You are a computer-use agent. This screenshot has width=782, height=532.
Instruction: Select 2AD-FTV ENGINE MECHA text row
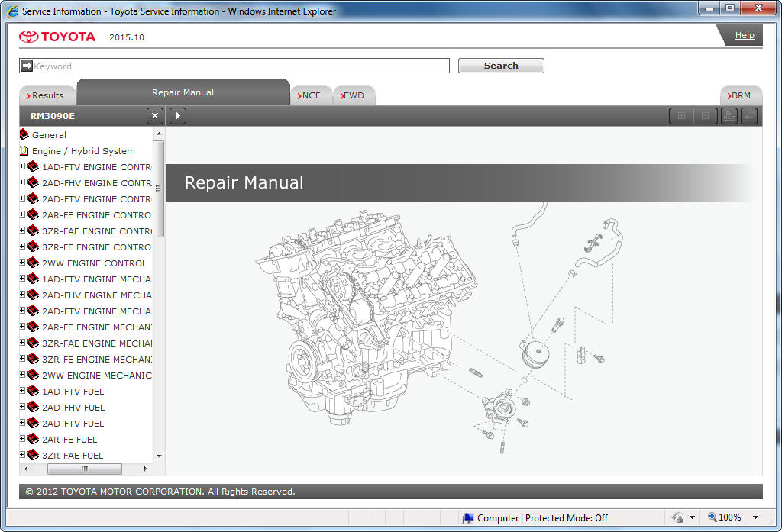96,311
